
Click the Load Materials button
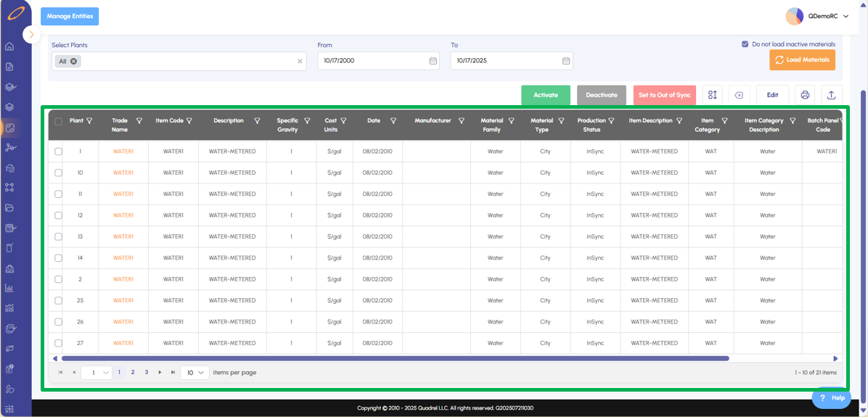point(802,59)
